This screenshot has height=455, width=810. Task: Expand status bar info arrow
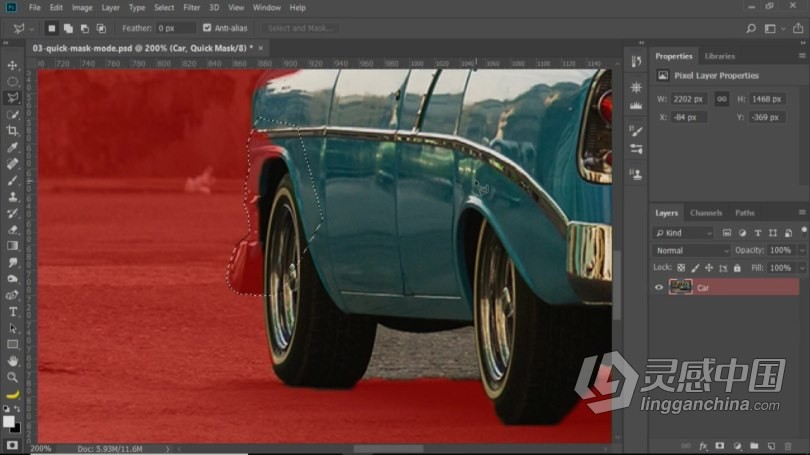coord(167,449)
